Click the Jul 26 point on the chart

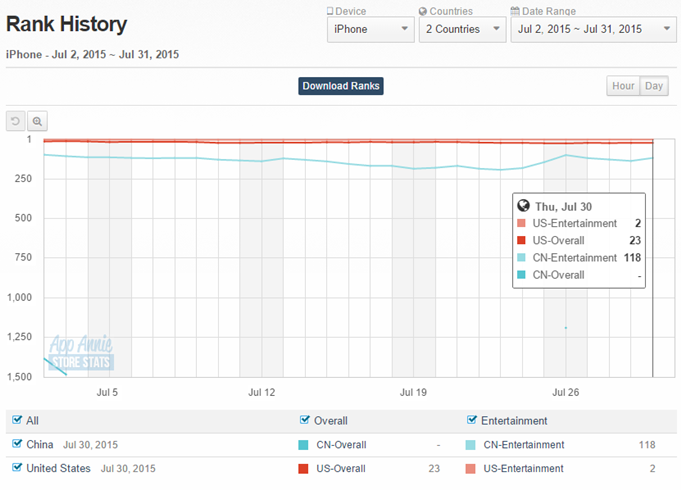[x=566, y=155]
